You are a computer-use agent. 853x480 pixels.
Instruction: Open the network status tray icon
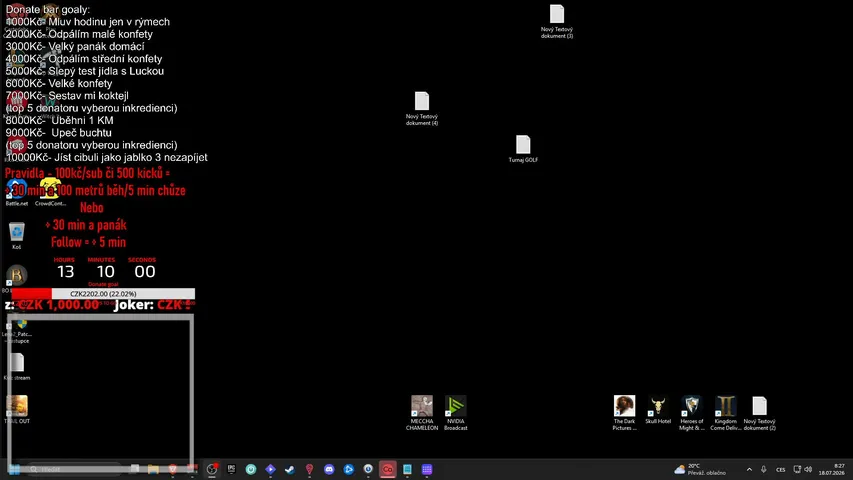pos(797,469)
